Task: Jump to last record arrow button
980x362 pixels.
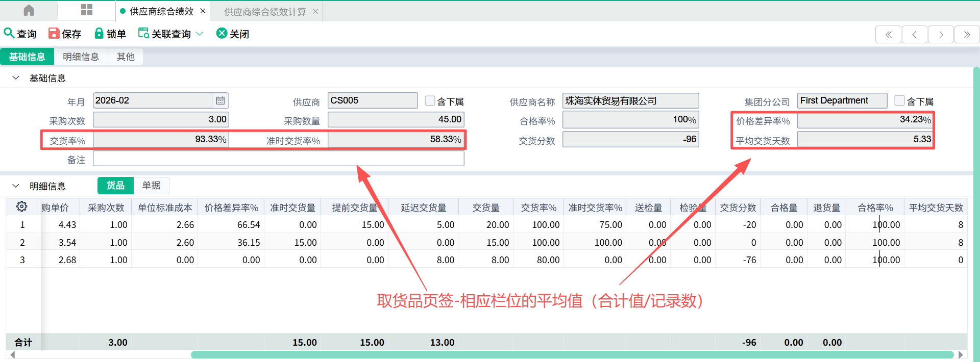Action: [967, 35]
